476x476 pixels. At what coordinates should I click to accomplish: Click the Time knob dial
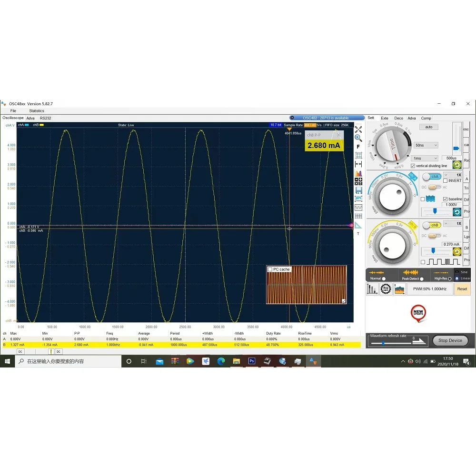click(x=392, y=145)
